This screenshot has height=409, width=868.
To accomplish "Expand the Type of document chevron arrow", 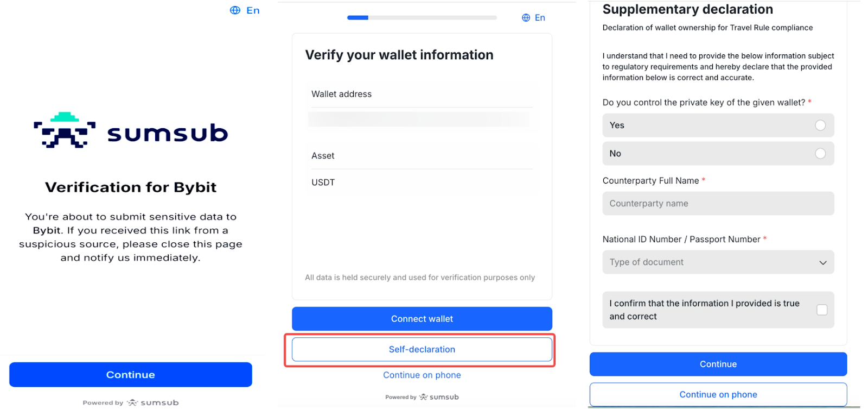I will pos(822,263).
